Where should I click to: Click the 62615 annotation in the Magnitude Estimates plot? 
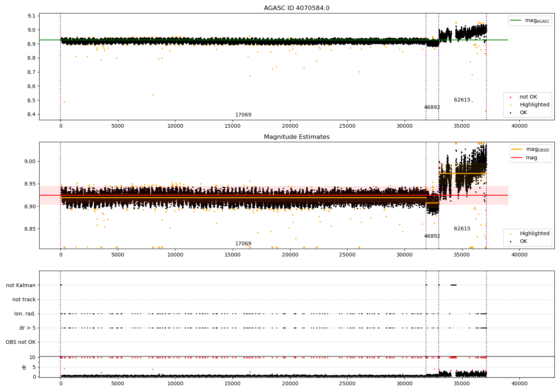462,229
